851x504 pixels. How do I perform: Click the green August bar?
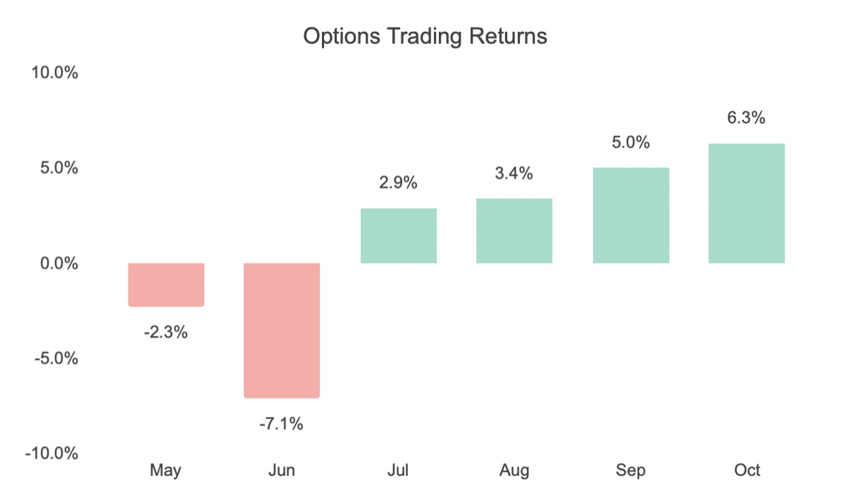click(514, 230)
